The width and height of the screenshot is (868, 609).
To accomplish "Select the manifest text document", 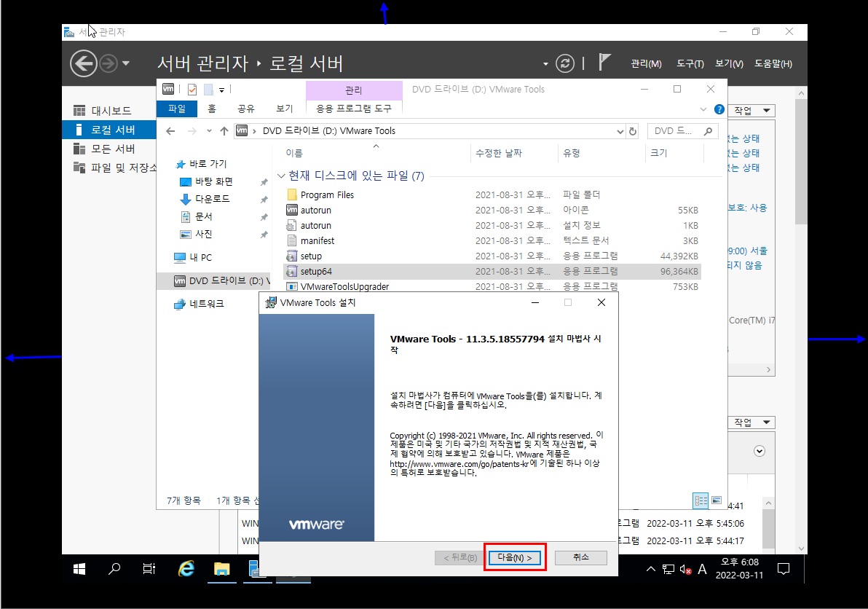I will pos(492,241).
